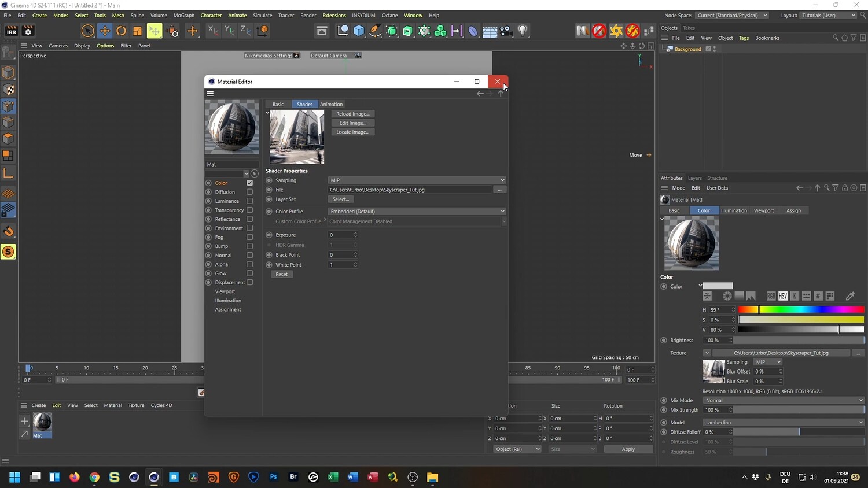Add a camera object from toolbar
The width and height of the screenshot is (868, 488).
tap(506, 31)
